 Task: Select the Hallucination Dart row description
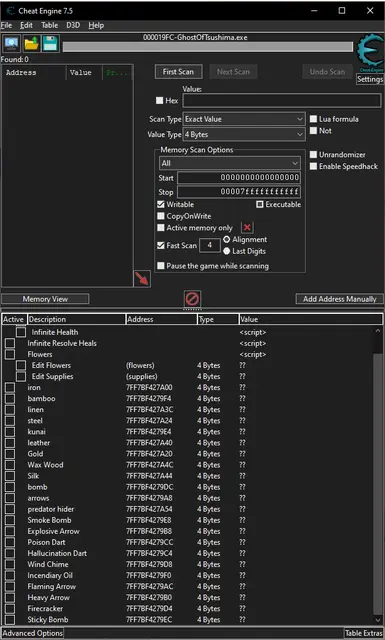57,553
